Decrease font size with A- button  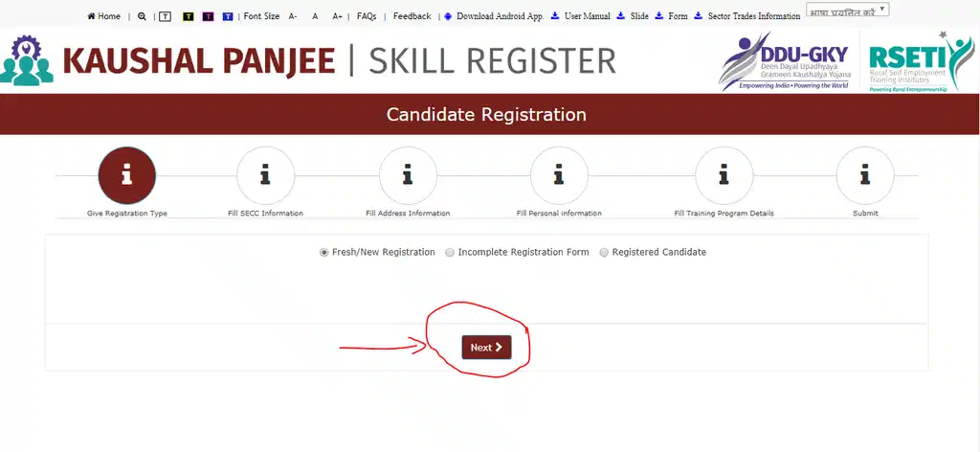[293, 16]
